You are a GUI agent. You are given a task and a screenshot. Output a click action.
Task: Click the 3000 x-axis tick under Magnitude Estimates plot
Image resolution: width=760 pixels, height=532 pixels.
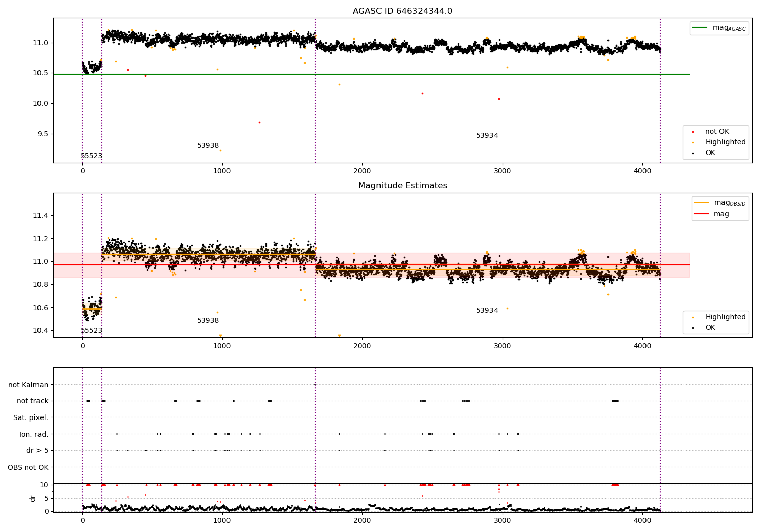pos(502,346)
